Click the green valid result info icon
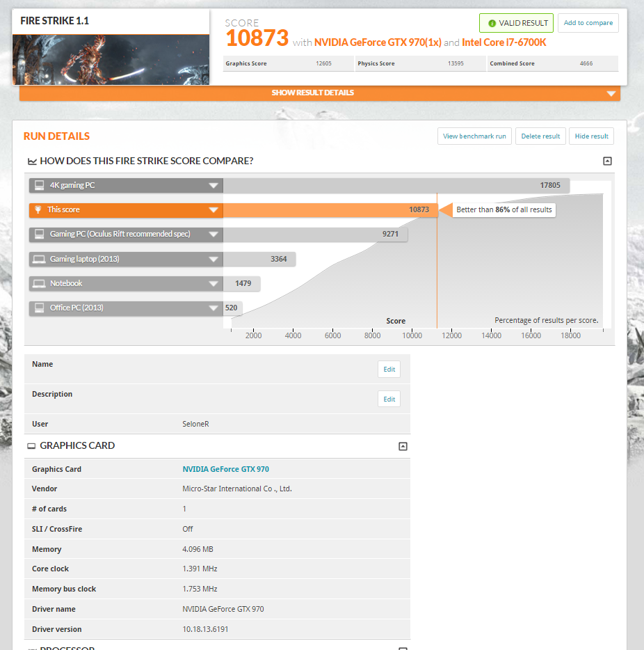644x650 pixels. click(492, 23)
